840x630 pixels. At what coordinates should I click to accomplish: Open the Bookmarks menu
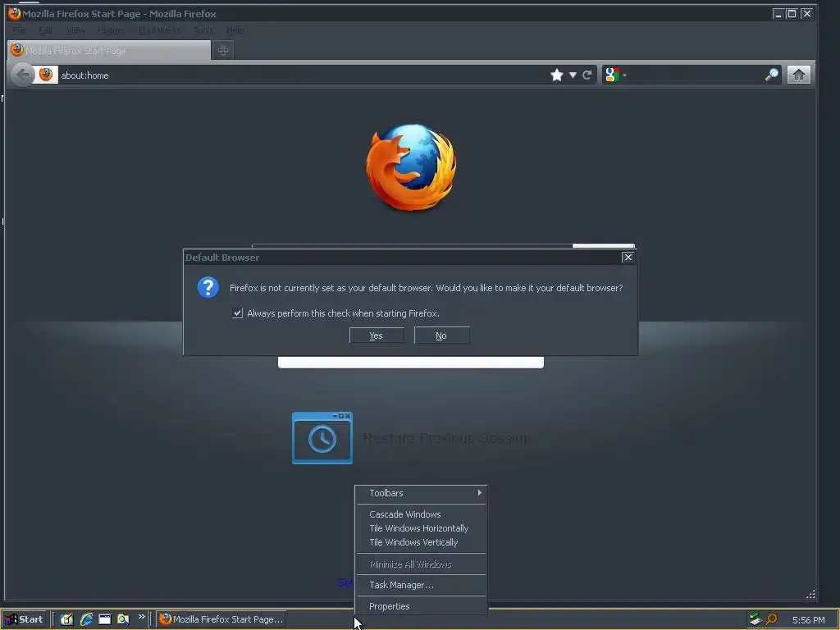click(159, 30)
